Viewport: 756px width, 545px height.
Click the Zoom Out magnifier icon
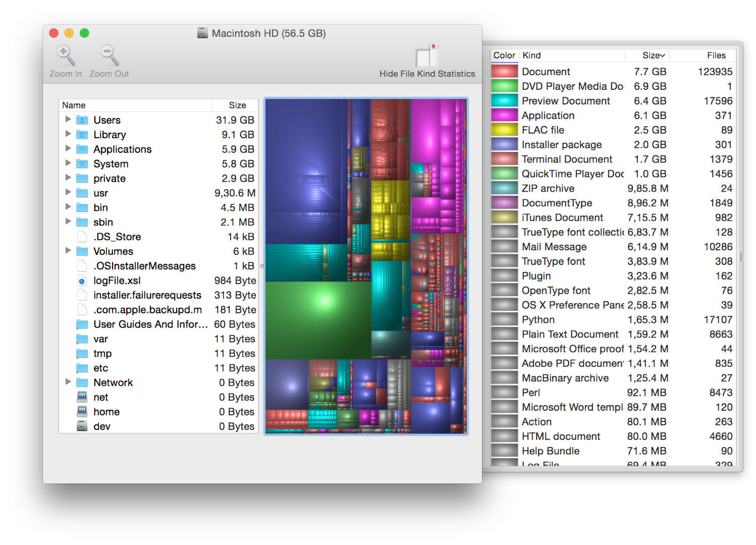(109, 56)
